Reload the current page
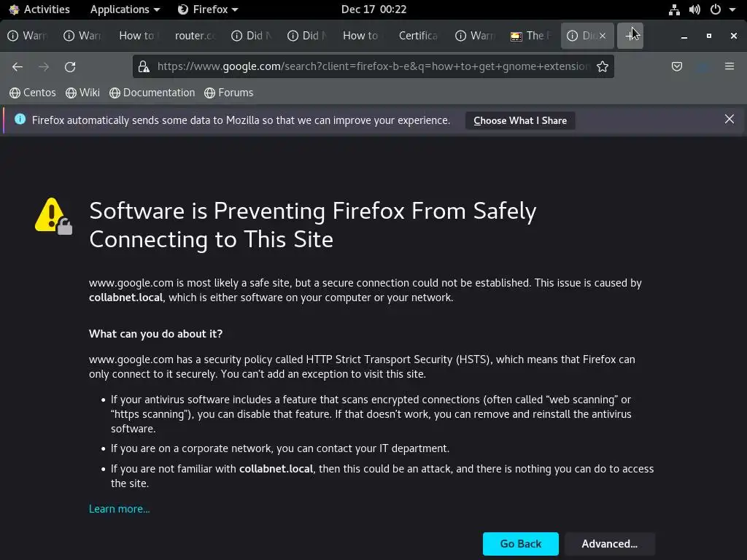Screen dimensions: 747x560 click(70, 66)
